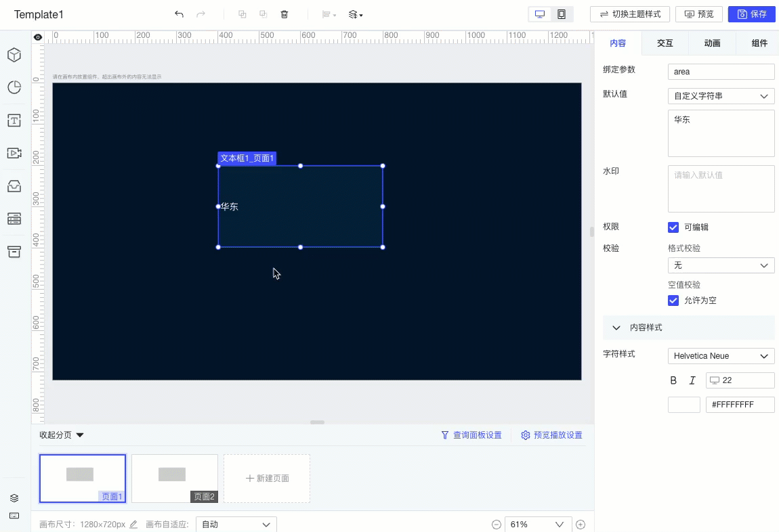
Task: Select the 文本框1_页面1 label on canvas
Action: [x=247, y=158]
